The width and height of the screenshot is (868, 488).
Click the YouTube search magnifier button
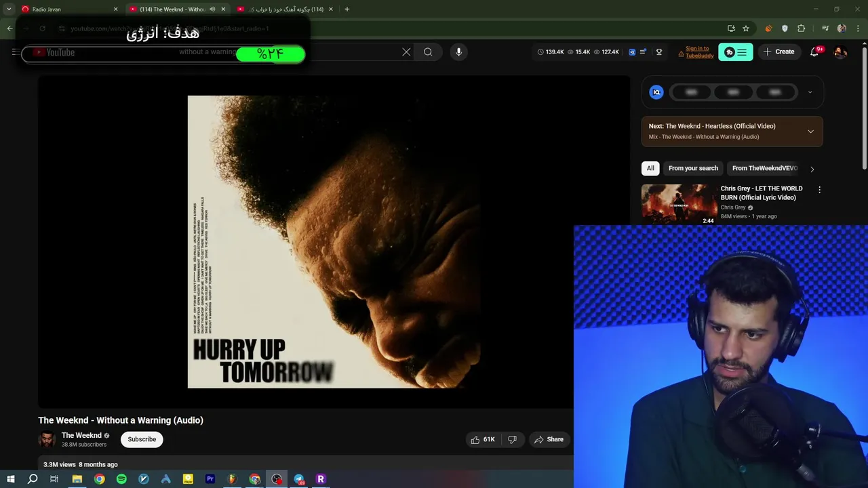[428, 52]
